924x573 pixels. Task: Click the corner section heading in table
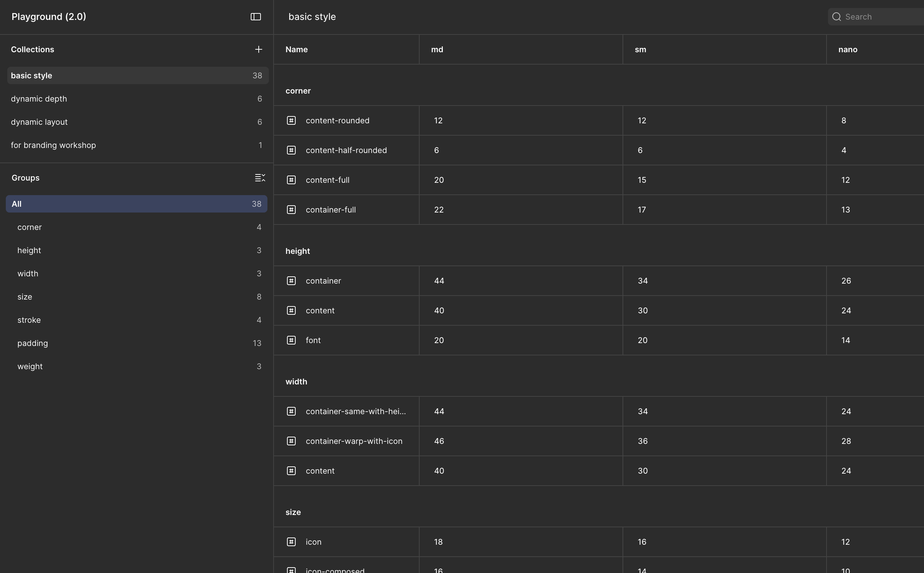coord(298,91)
